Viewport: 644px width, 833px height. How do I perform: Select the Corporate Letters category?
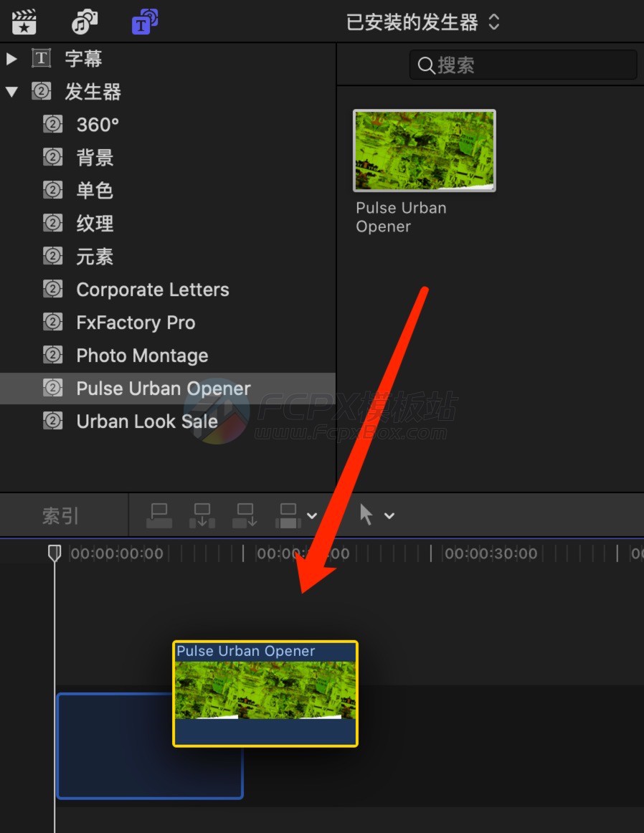coord(153,290)
